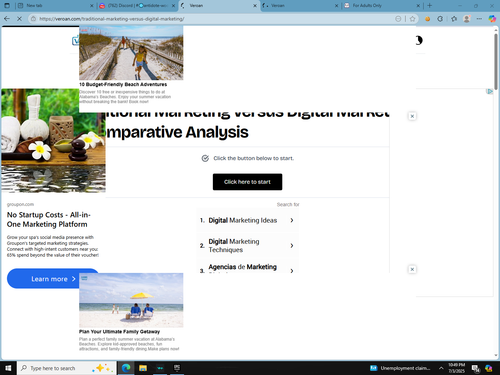Click the 'Click the button below to start.' text
The height and width of the screenshot is (375, 500).
(253, 158)
